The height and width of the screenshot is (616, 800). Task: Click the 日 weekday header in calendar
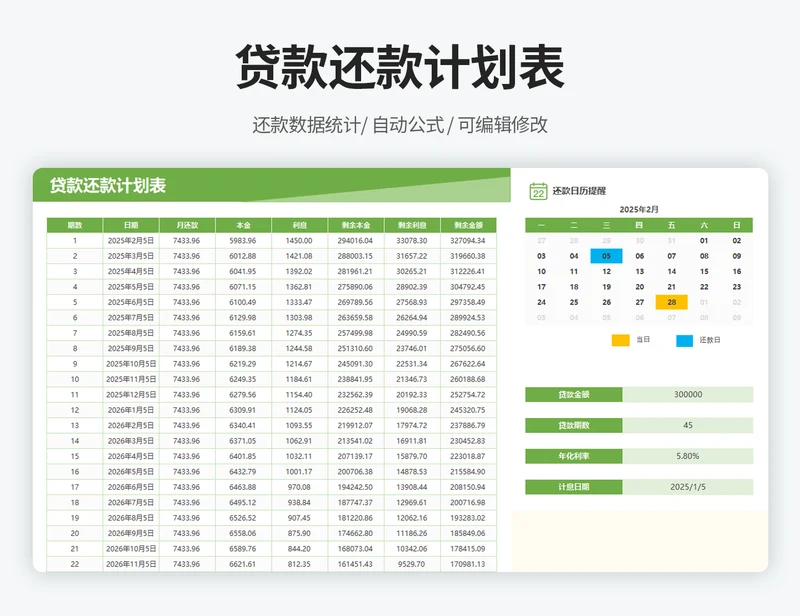(x=737, y=225)
